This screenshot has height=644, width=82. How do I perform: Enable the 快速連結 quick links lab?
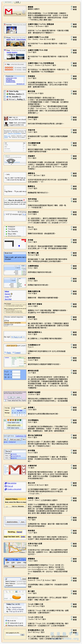[71, 76]
